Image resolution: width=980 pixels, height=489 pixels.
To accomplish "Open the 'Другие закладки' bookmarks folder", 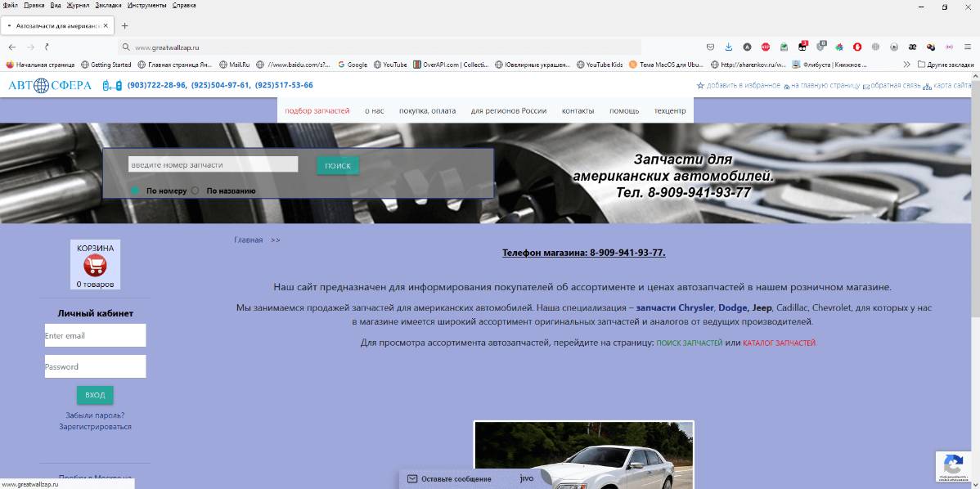I will 946,65.
